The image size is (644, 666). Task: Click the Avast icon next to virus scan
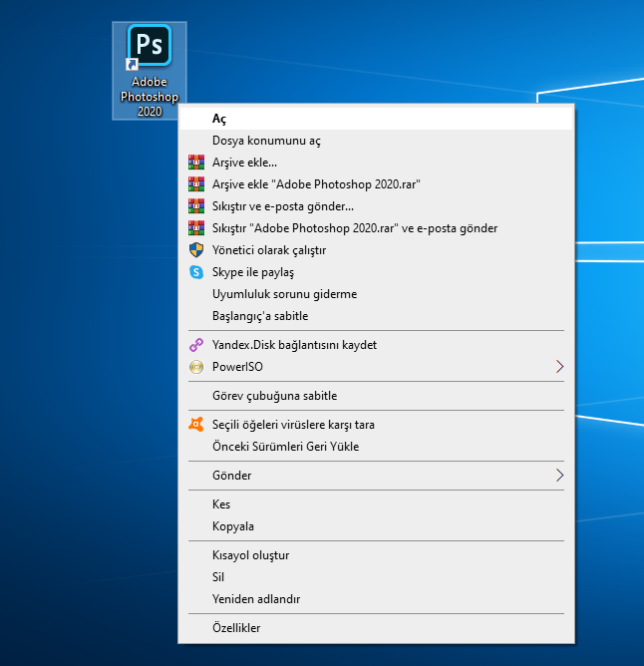(195, 425)
